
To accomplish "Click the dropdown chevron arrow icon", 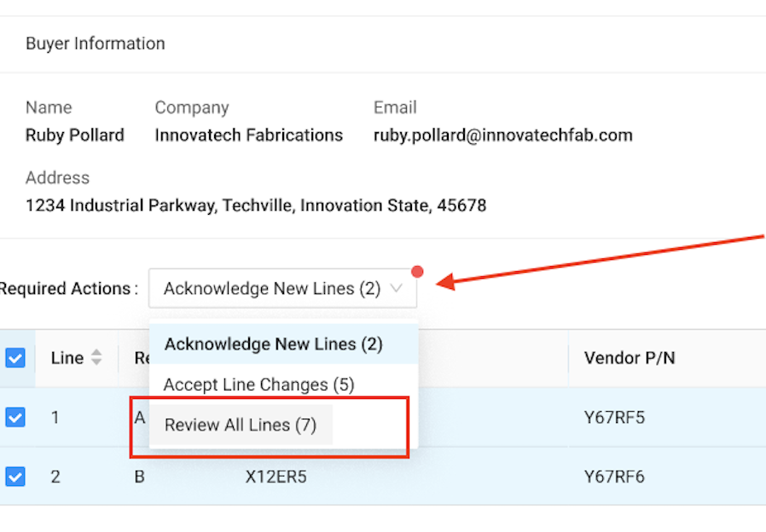I will [396, 288].
